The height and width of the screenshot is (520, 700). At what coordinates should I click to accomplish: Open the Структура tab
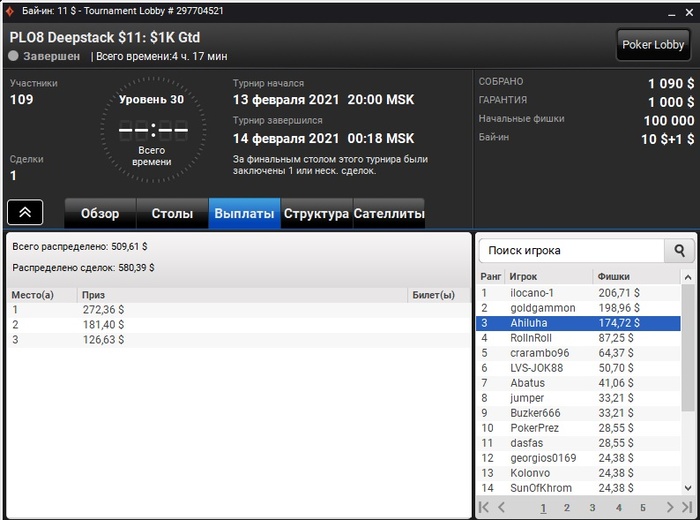317,213
